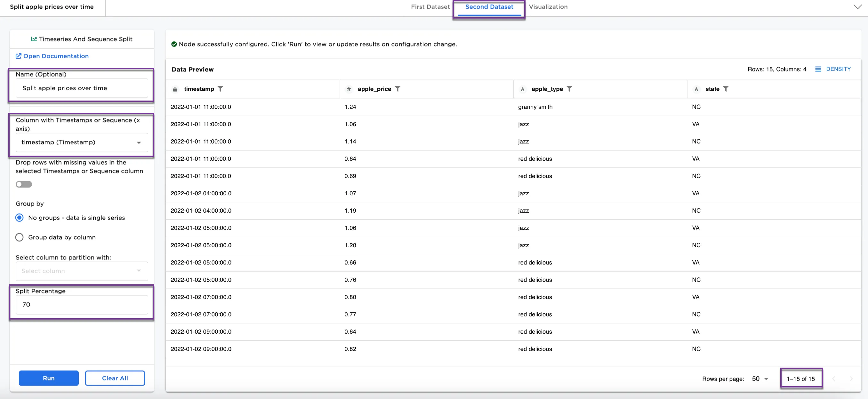
Task: Click the apple_price column filter icon
Action: 398,89
